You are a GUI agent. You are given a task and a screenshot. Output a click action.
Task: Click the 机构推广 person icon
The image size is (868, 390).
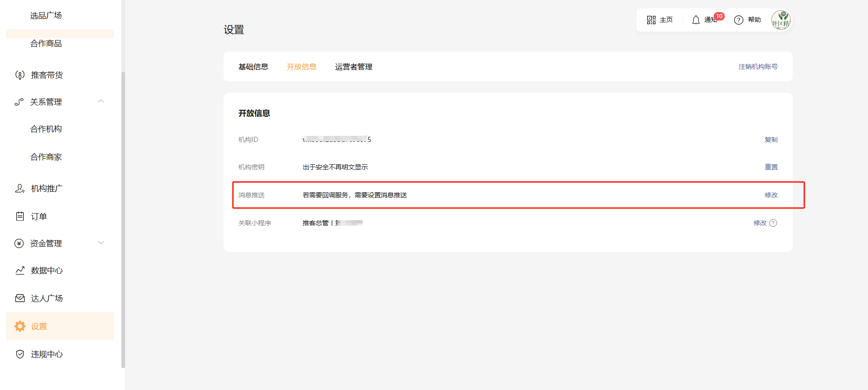(x=20, y=188)
